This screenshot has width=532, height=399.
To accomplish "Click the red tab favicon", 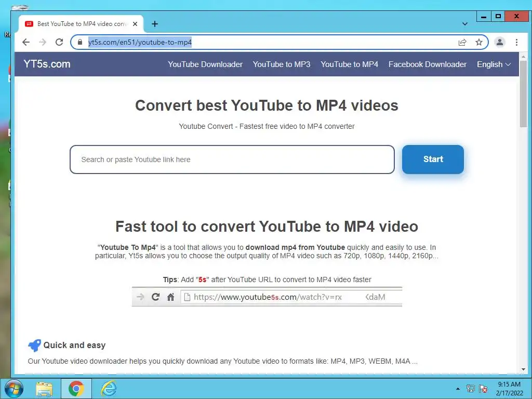I will 29,24.
